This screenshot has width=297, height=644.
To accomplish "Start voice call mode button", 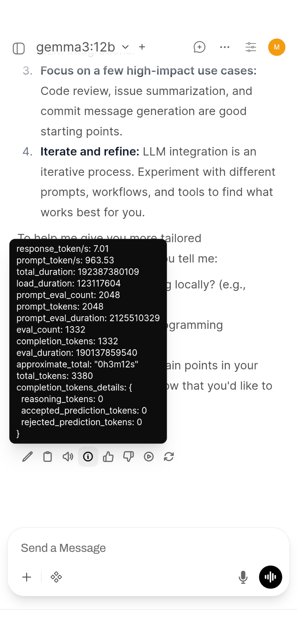I will tap(271, 577).
